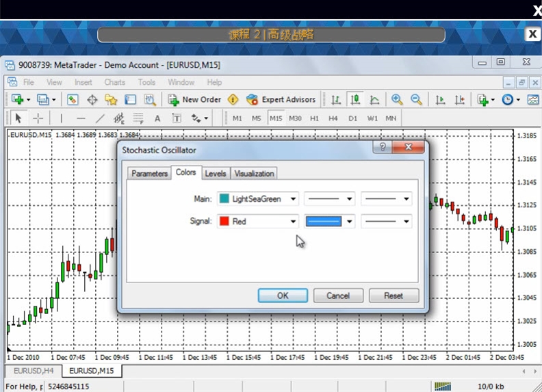Viewport: 542px width, 392px height.
Task: Zoom out of the chart
Action: tap(416, 100)
